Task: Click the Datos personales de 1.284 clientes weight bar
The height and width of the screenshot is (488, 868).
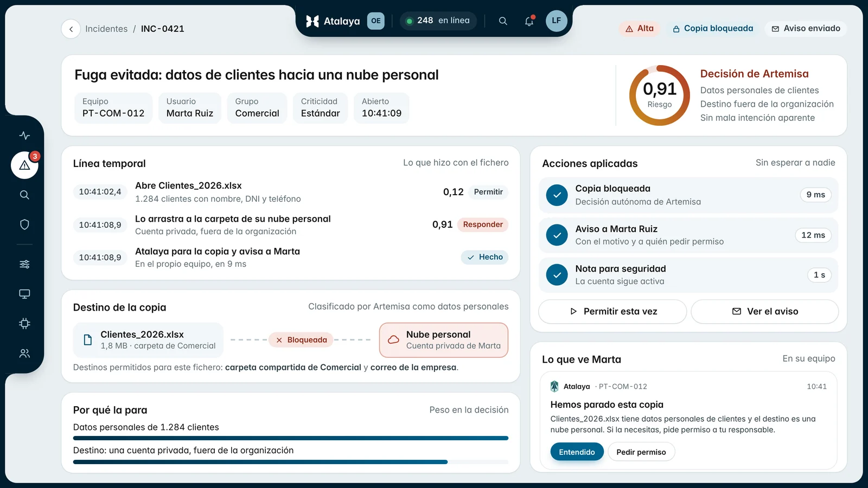Action: coord(291,438)
